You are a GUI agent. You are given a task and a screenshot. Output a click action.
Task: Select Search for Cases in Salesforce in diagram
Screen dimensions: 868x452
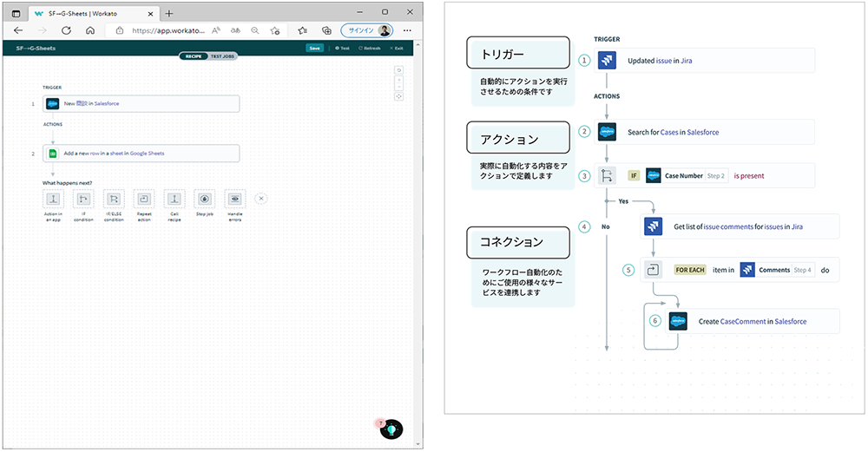tap(704, 132)
